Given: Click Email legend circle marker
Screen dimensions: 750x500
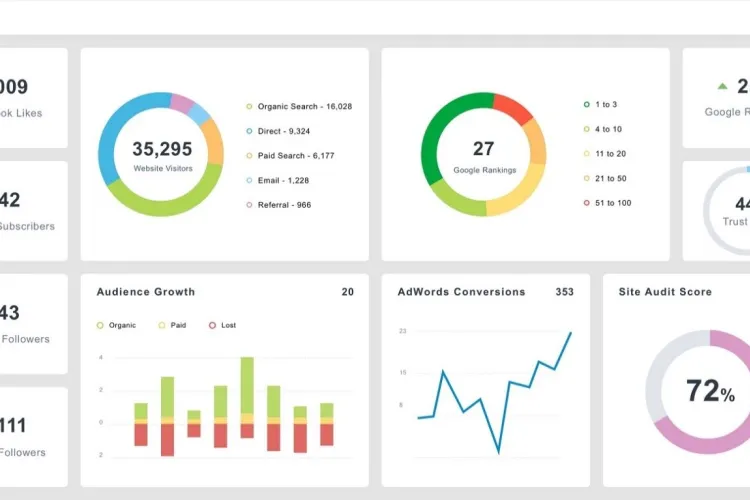Looking at the screenshot, I should pos(249,180).
